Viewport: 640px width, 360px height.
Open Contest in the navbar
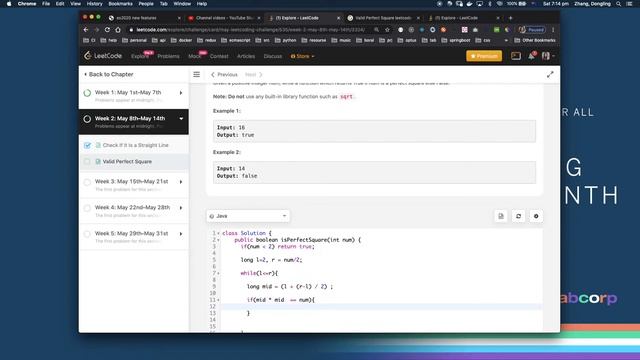219,56
